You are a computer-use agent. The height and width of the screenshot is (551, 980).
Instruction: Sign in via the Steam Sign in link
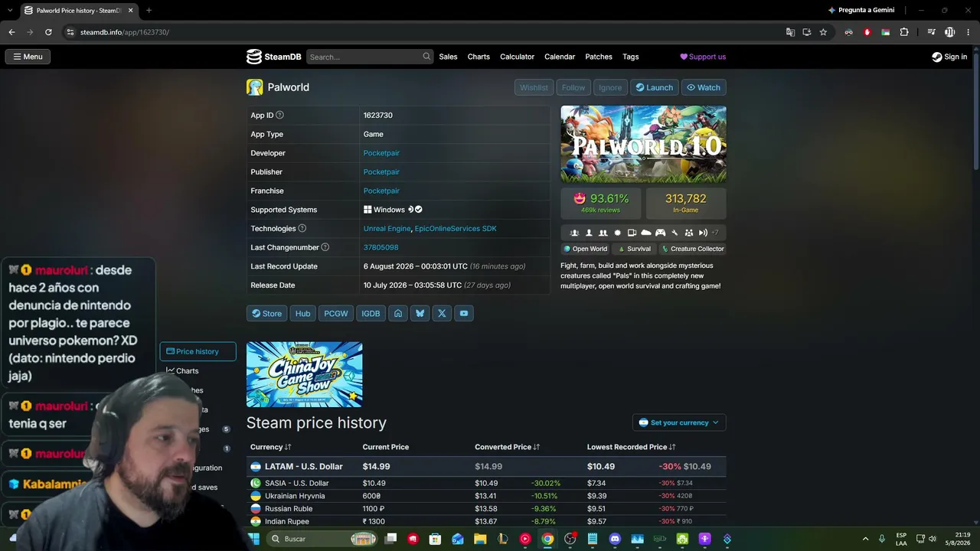[x=949, y=57]
